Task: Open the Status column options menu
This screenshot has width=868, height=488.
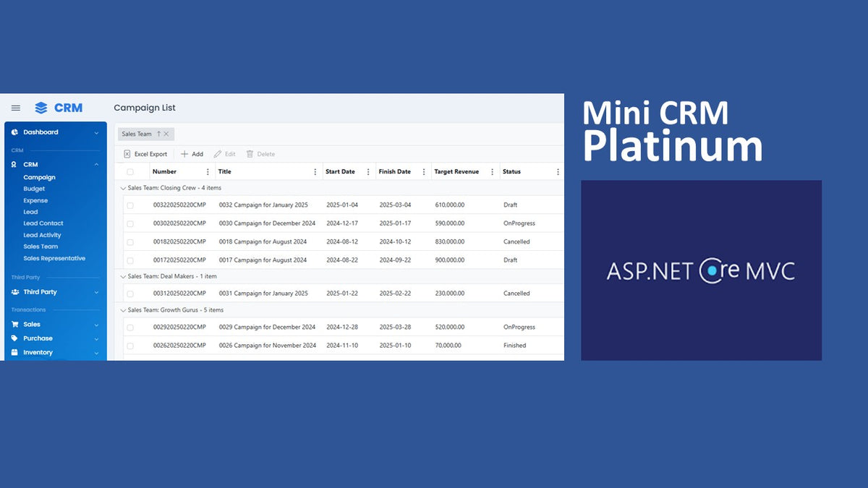Action: [557, 171]
